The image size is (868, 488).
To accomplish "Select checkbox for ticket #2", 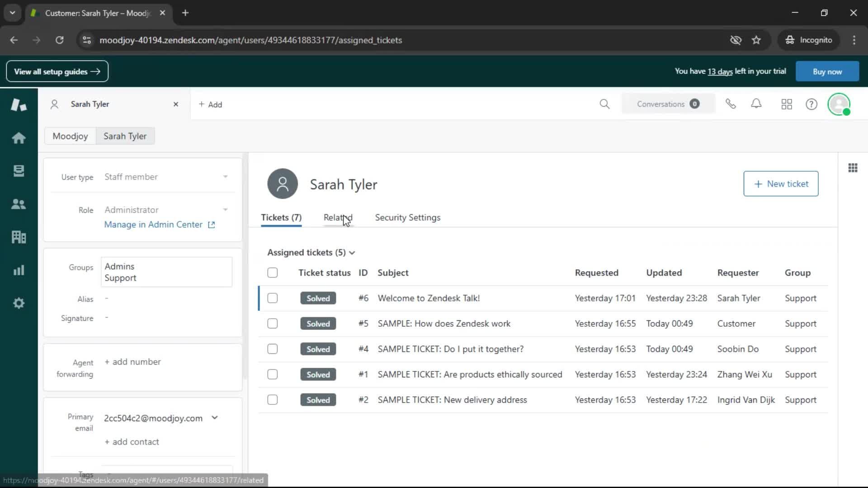I will pos(272,400).
